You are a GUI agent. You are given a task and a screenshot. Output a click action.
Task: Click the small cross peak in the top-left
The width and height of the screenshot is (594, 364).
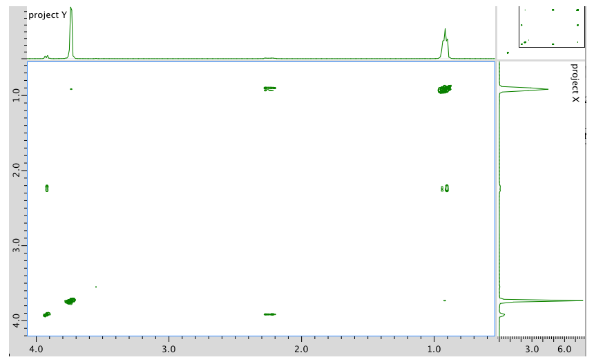click(71, 89)
